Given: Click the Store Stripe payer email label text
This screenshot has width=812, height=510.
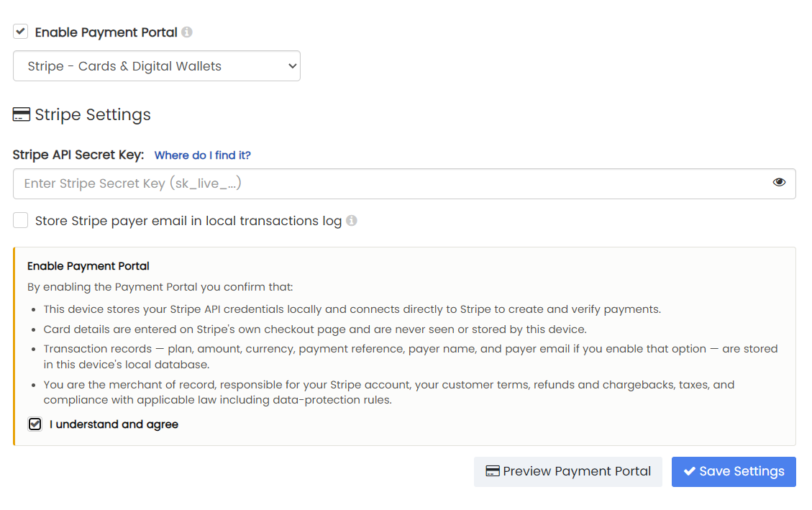Looking at the screenshot, I should (x=188, y=221).
